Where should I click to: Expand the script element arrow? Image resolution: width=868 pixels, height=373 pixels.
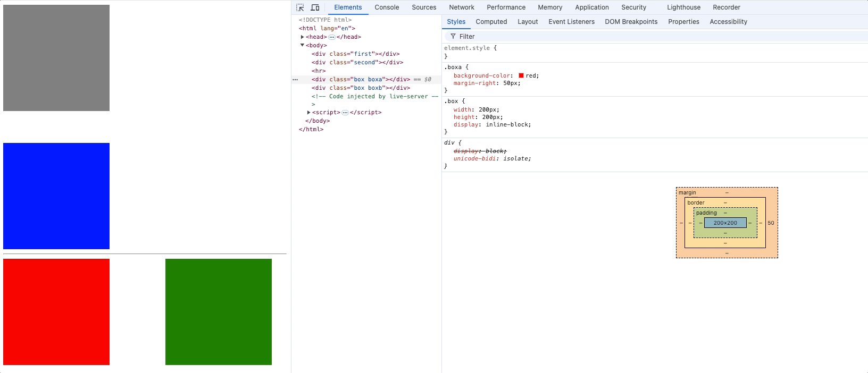(x=308, y=113)
